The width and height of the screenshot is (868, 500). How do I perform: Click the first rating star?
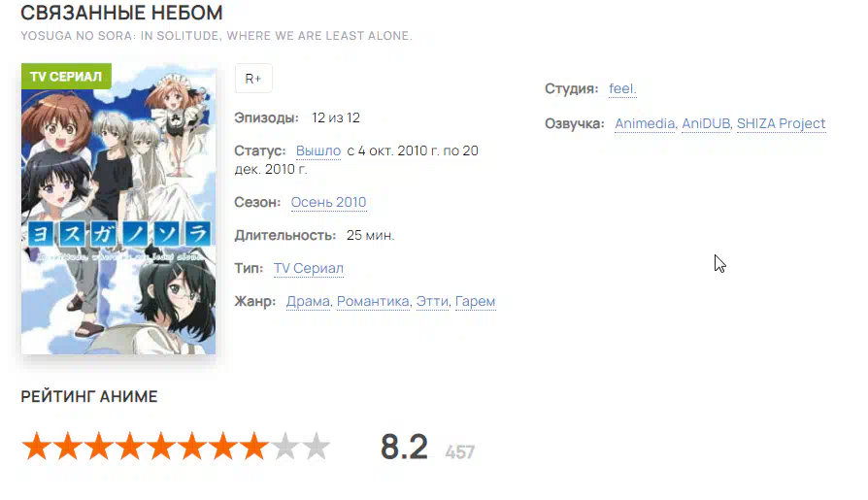tap(37, 447)
